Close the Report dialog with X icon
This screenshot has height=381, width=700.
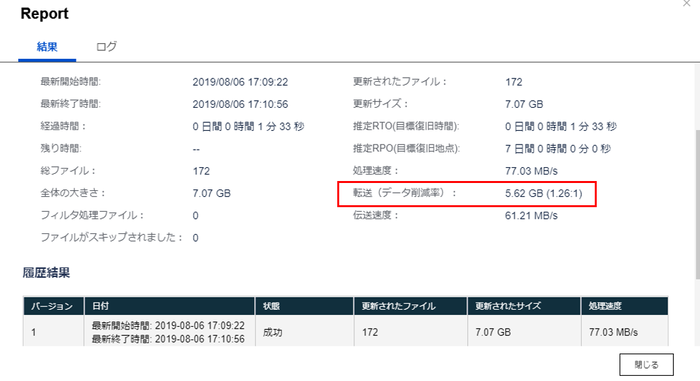(x=687, y=4)
